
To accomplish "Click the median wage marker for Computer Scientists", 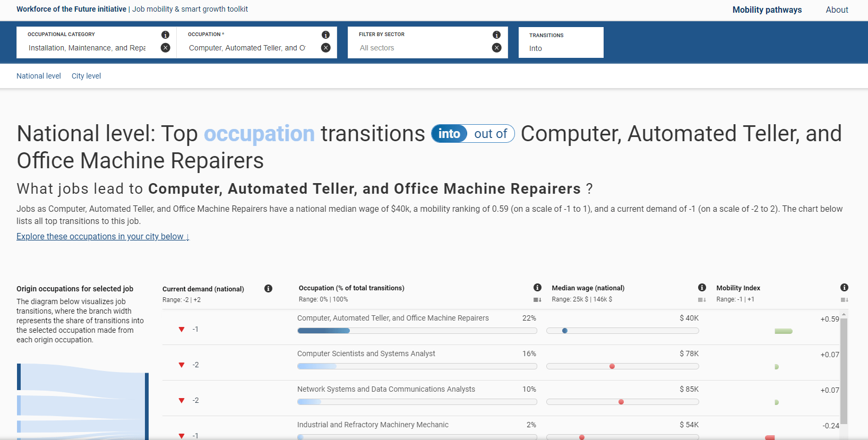I will (612, 366).
